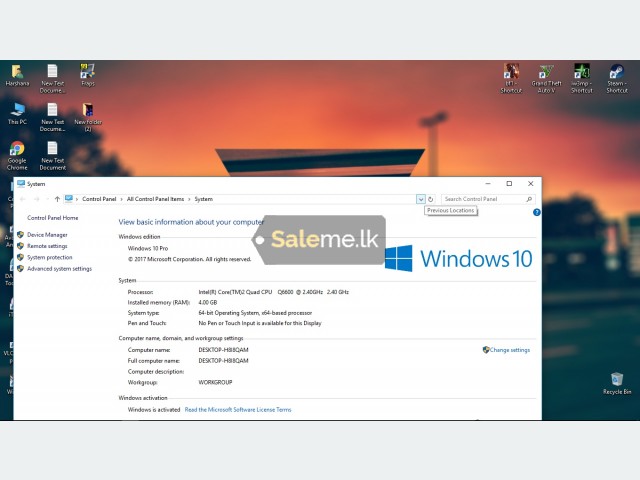Open the Fraps desktop shortcut
Image resolution: width=640 pixels, height=480 pixels.
click(x=88, y=75)
